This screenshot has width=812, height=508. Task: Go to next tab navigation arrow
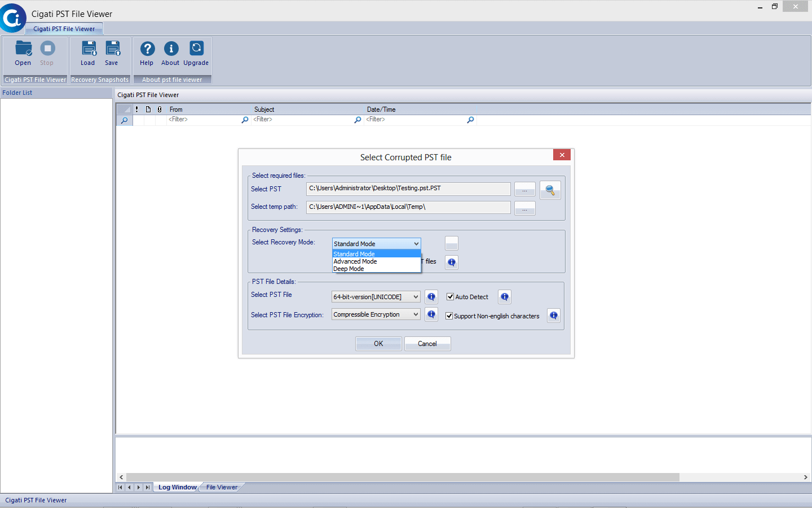click(x=138, y=487)
